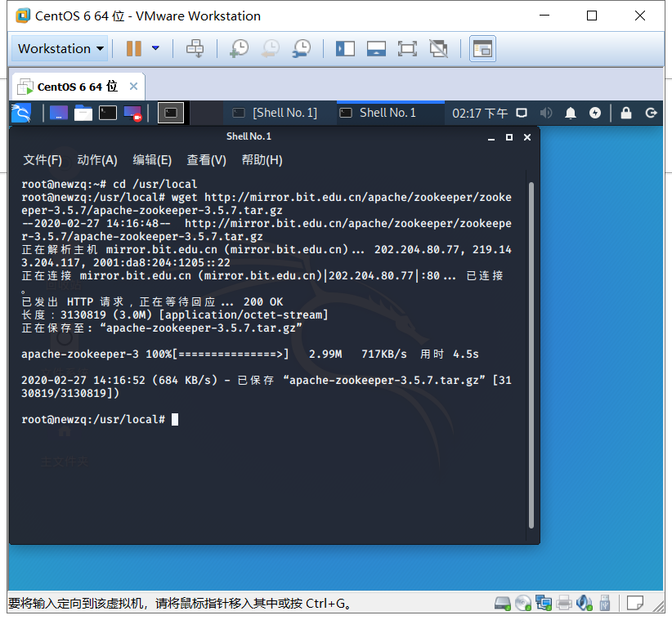Open the 编辑(E) menu in terminal
Image resolution: width=672 pixels, height=620 pixels.
(152, 160)
